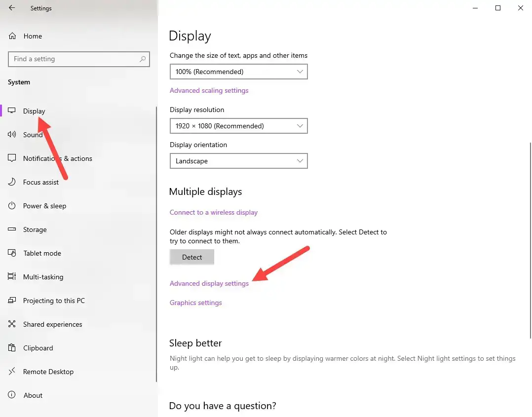Screen dimensions: 532x417
Task: Select Sound in the System sidebar
Action: click(x=33, y=135)
